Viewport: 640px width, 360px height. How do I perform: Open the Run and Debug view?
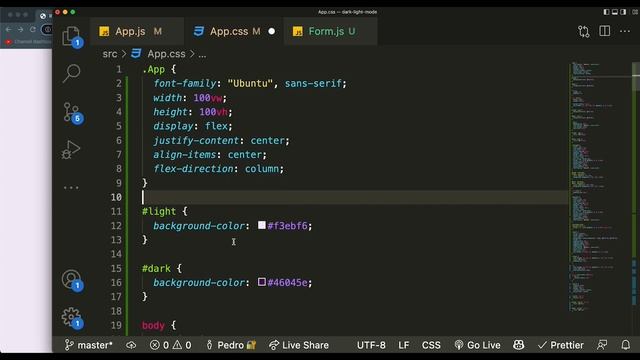(x=71, y=150)
